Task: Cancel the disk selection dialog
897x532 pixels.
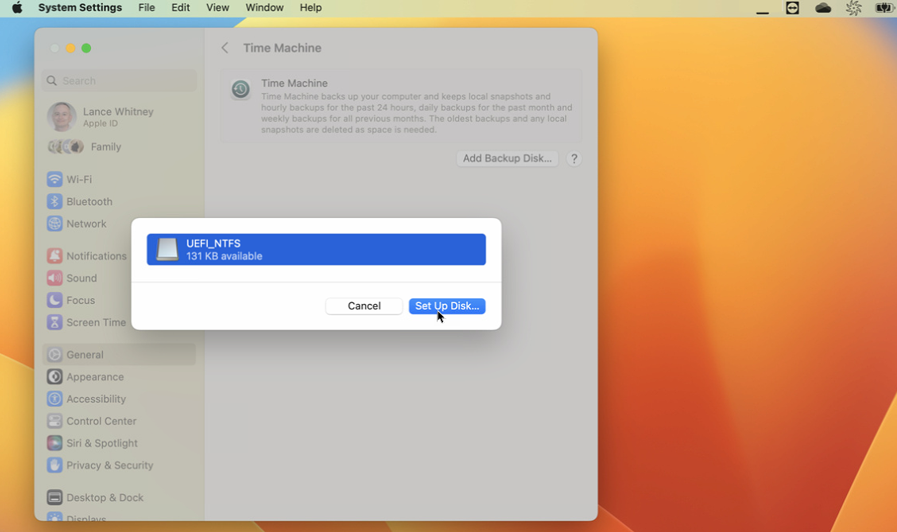Action: (x=364, y=306)
